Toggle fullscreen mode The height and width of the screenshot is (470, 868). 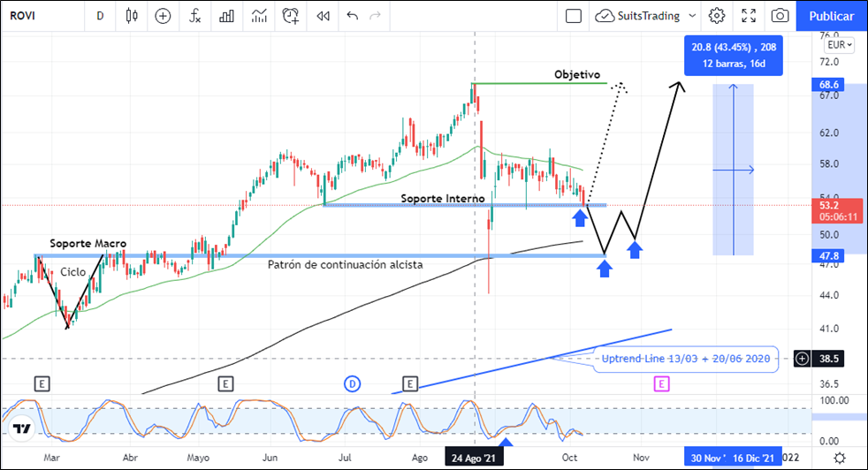[x=749, y=16]
